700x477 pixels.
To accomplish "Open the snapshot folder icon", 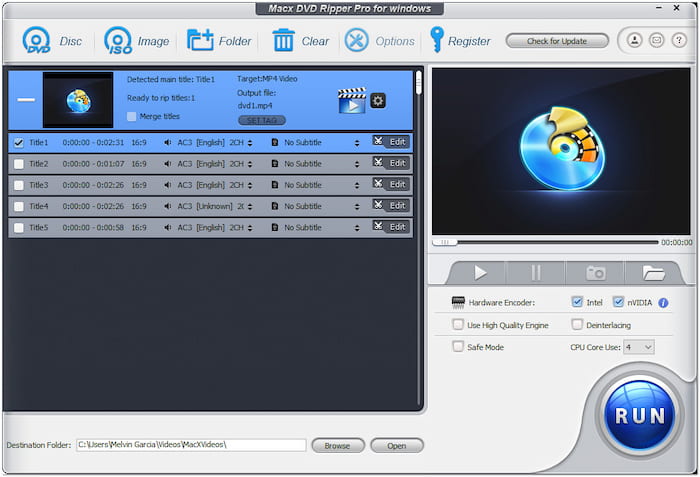I will coord(654,272).
